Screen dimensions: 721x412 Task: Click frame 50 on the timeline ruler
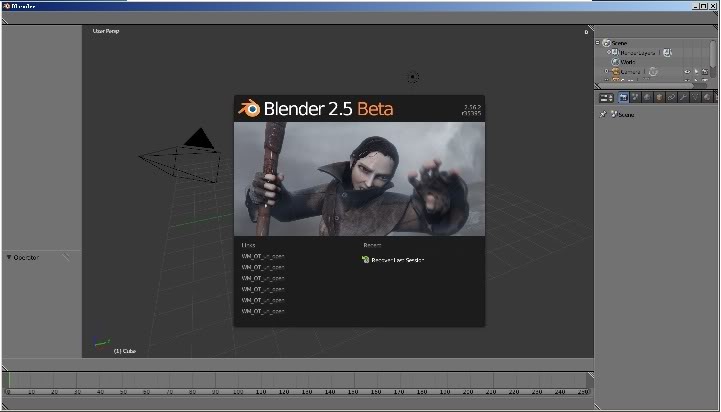click(x=123, y=392)
